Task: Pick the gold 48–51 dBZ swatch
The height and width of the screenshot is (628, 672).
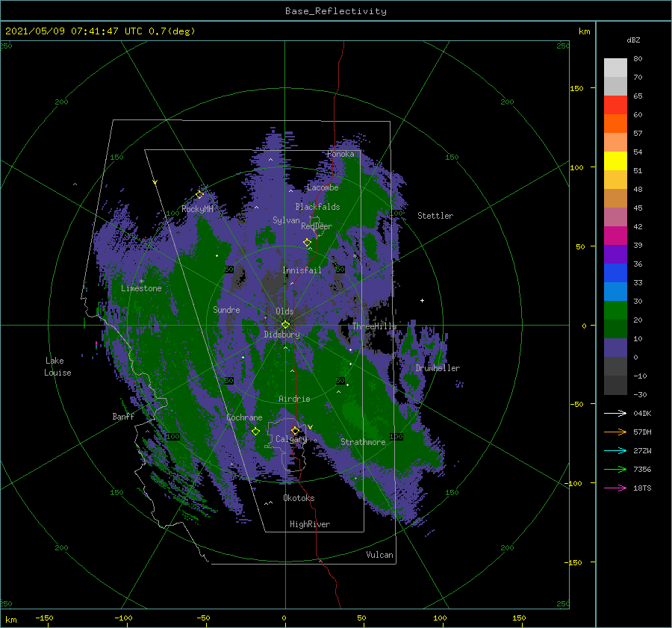Action: (615, 180)
